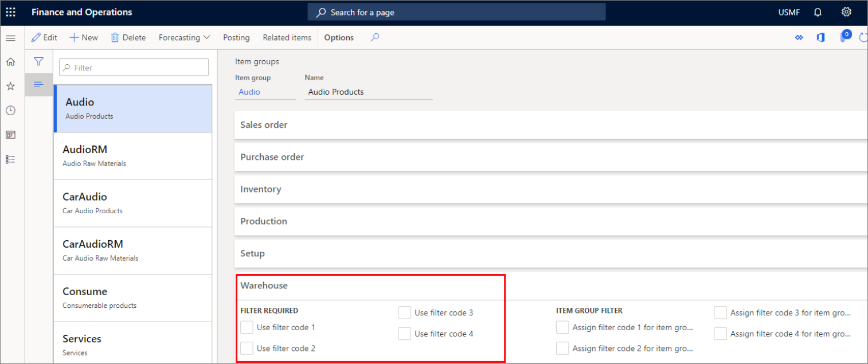Click the Edit button
The width and height of the screenshot is (868, 364).
(x=45, y=37)
